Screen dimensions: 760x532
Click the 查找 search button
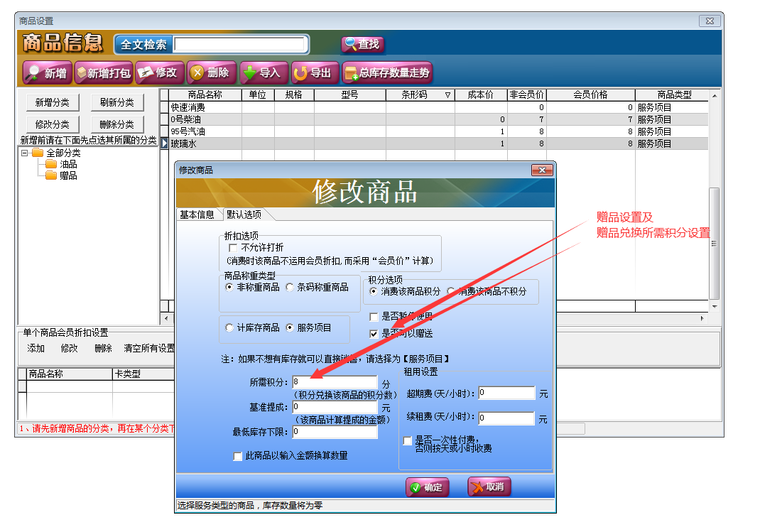(362, 44)
